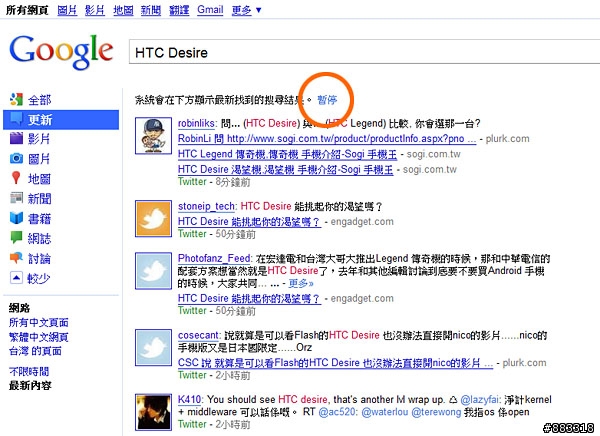Open 地圖 in the top navigation bar
The width and height of the screenshot is (600, 436).
[123, 10]
